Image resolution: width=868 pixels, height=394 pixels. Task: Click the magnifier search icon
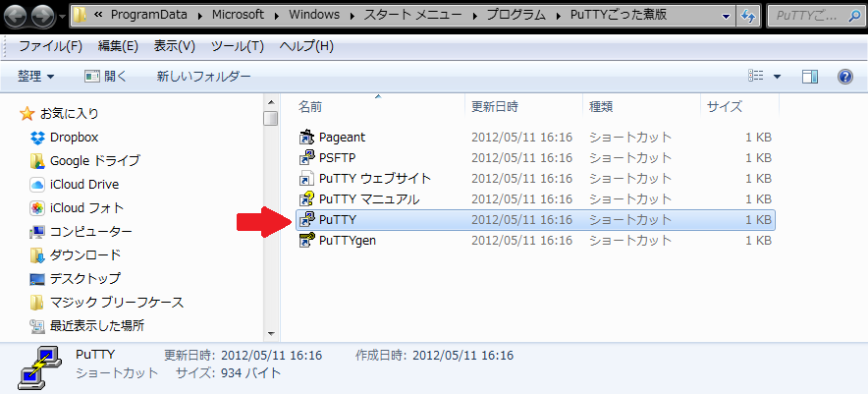854,17
